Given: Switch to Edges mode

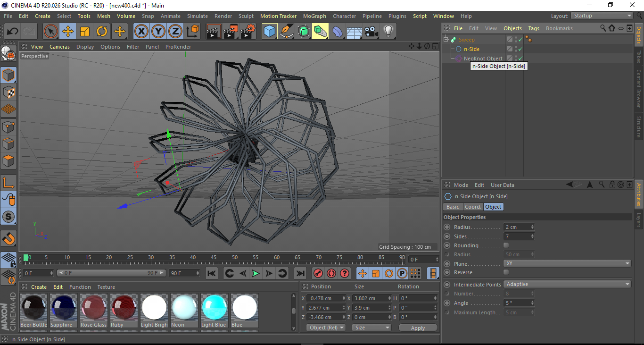Looking at the screenshot, I should click(x=8, y=144).
